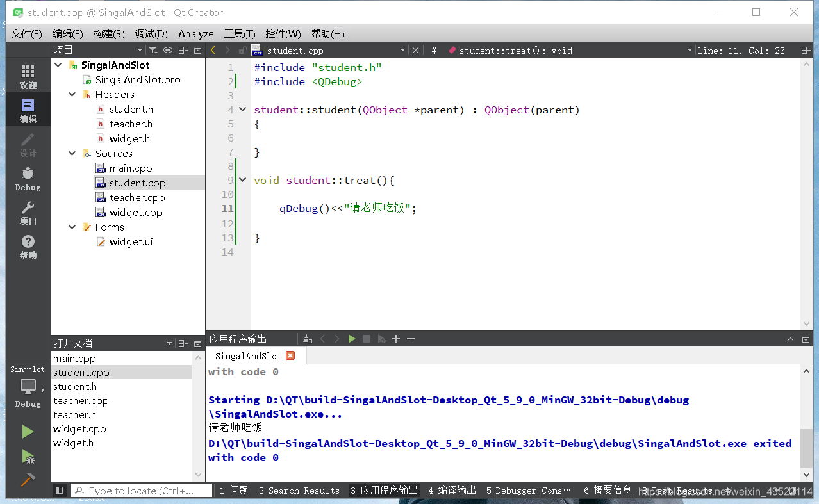Open the 设计 design mode
The image size is (819, 504).
[x=28, y=144]
